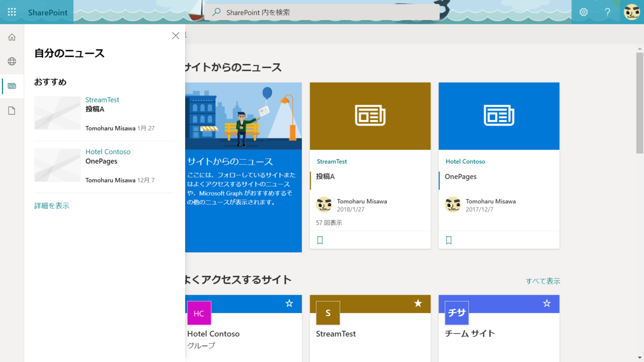Open 投稿A headline on news card
The image size is (644, 362).
325,176
